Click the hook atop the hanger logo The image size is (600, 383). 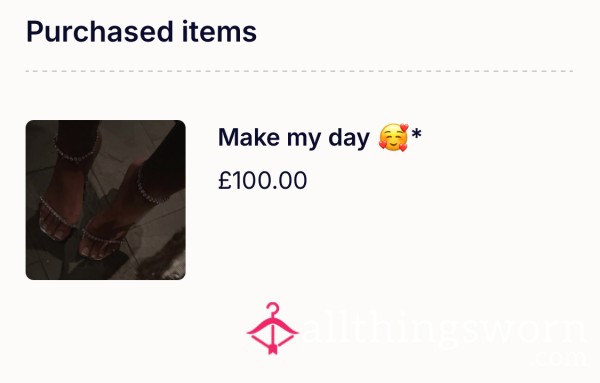pos(272,308)
